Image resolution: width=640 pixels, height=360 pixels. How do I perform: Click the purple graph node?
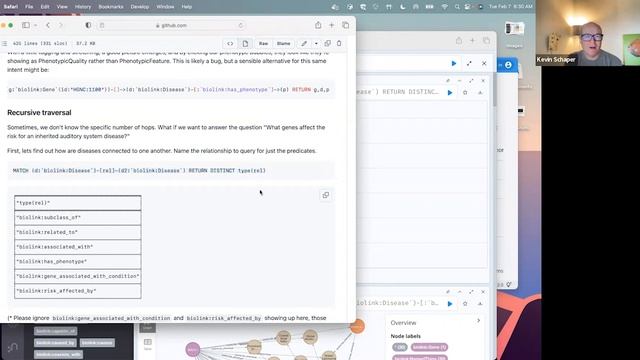[x=193, y=349]
